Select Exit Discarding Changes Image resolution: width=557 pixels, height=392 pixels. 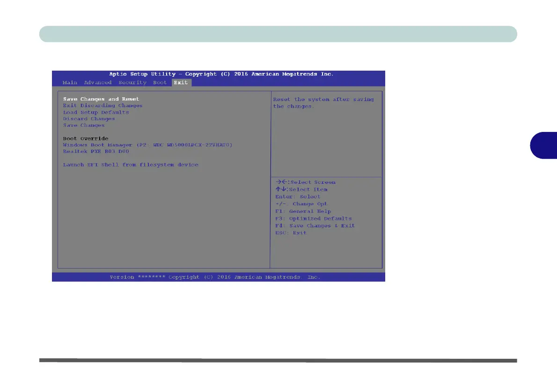point(103,105)
